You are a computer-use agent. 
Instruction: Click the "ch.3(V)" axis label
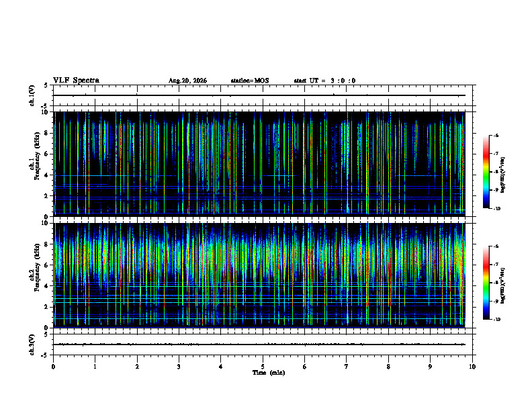tap(32, 345)
